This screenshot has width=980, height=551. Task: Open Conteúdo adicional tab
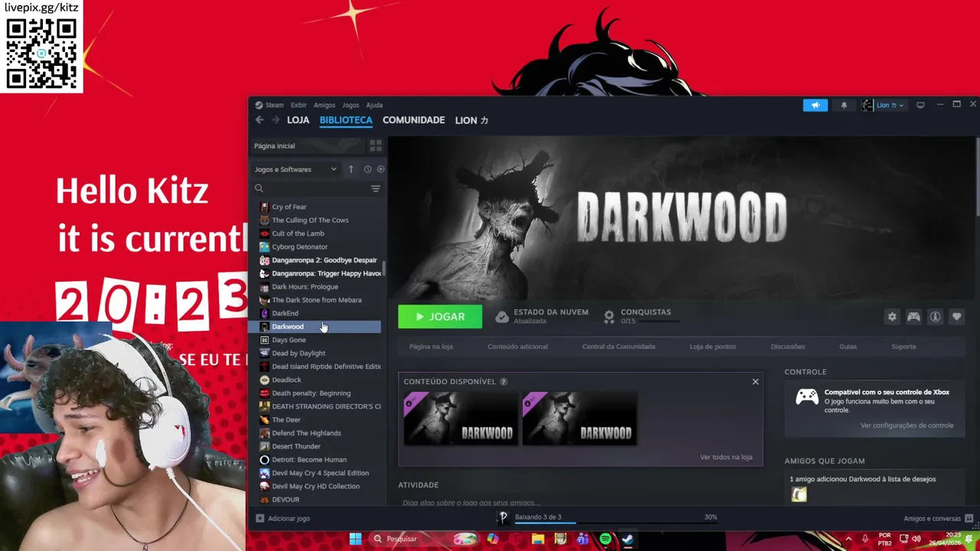pos(518,347)
